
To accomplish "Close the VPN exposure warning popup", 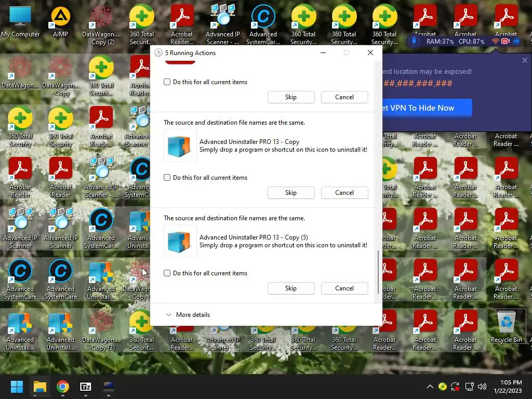I will click(x=525, y=60).
